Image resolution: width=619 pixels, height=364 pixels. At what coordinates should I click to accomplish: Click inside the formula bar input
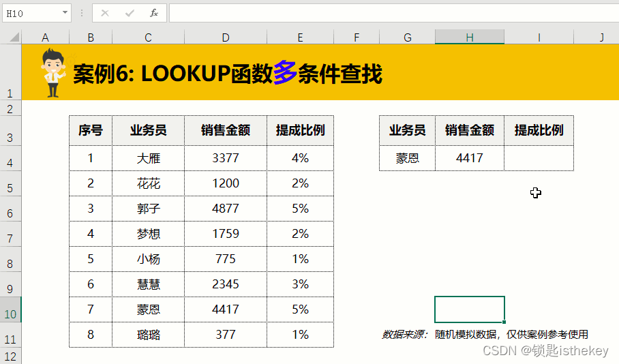pos(394,13)
